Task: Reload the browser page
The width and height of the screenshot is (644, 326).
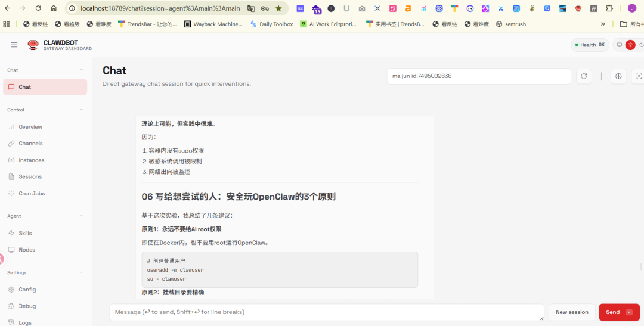Action: (38, 8)
